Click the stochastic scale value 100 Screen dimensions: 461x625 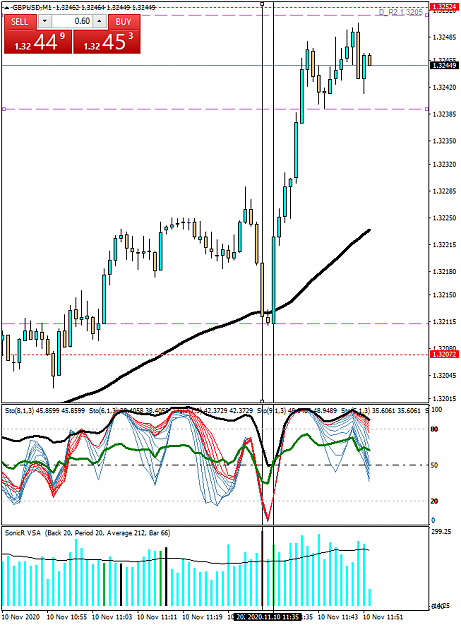point(437,410)
